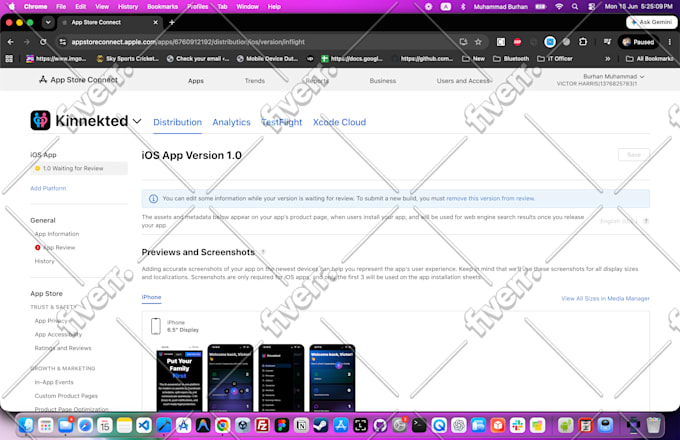Image resolution: width=680 pixels, height=440 pixels.
Task: Select 1.0 Waiting for Review version
Action: pos(79,168)
